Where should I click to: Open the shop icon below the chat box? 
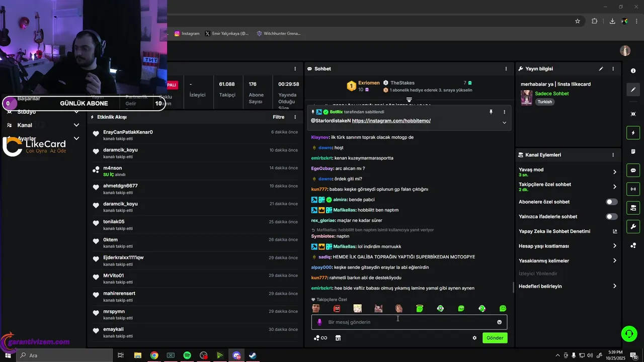[338, 338]
